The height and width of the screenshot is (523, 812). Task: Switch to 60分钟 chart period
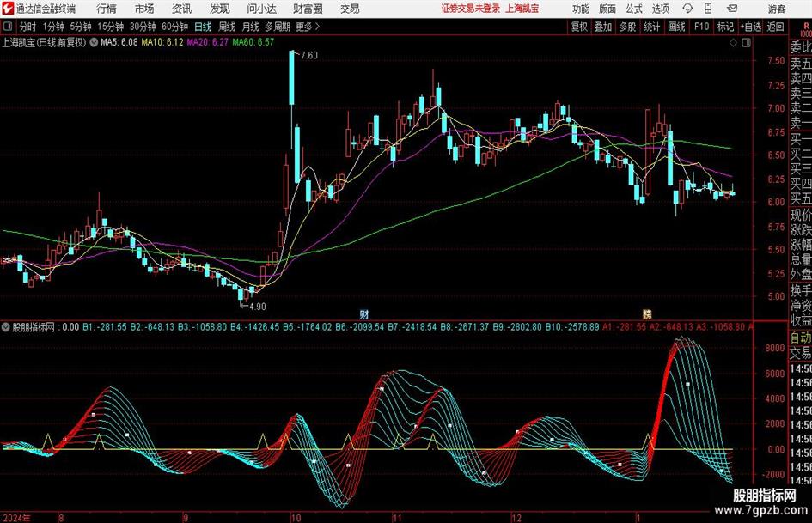coord(175,27)
